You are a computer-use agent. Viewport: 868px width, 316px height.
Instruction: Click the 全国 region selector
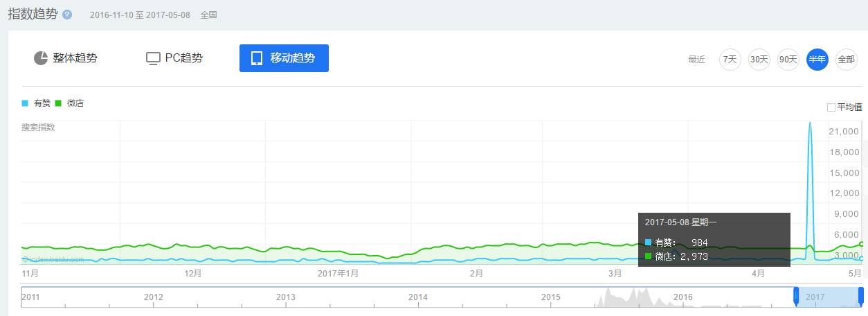208,15
